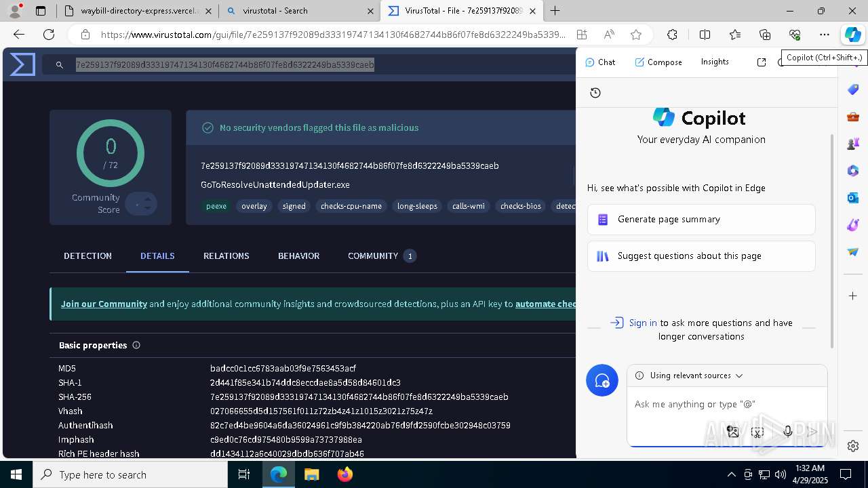868x488 pixels.
Task: Click the browser URL address bar
Action: pyautogui.click(x=333, y=35)
